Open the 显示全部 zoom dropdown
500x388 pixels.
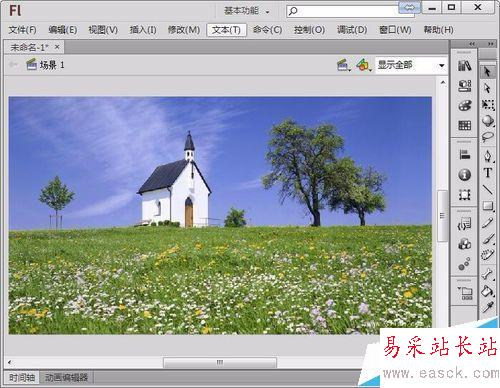point(411,65)
